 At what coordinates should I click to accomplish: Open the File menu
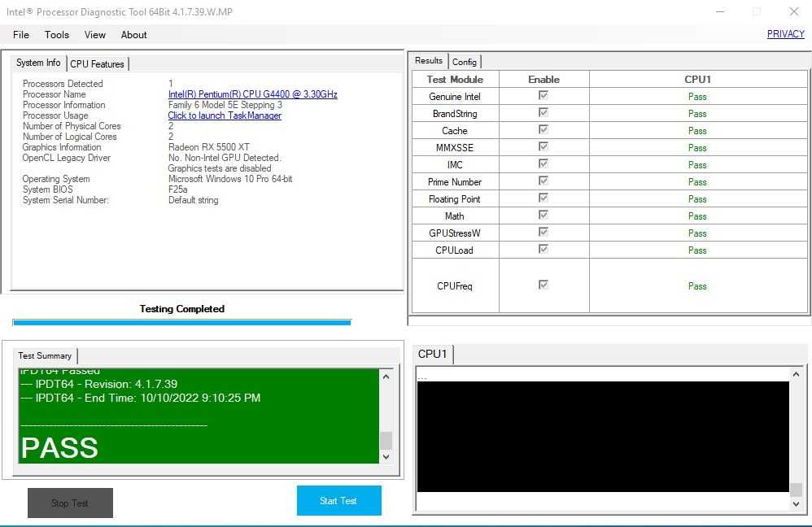[x=21, y=35]
